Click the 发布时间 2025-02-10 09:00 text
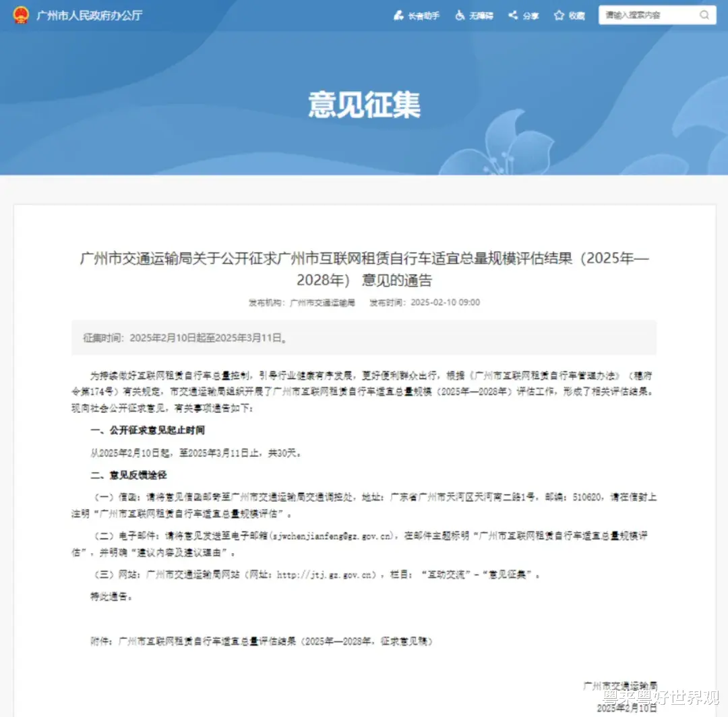Viewport: 728px width, 717px height. [425, 302]
